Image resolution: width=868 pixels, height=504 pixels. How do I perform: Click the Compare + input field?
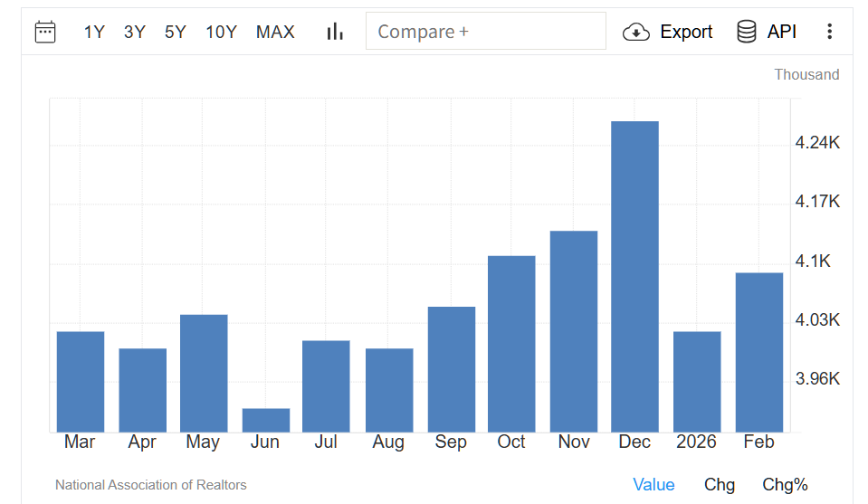[485, 31]
